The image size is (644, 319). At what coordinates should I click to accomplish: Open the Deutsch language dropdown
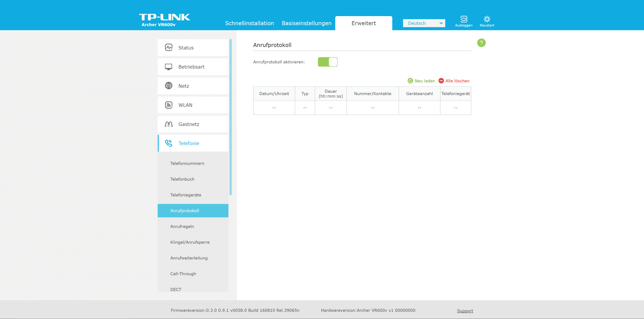click(x=424, y=23)
